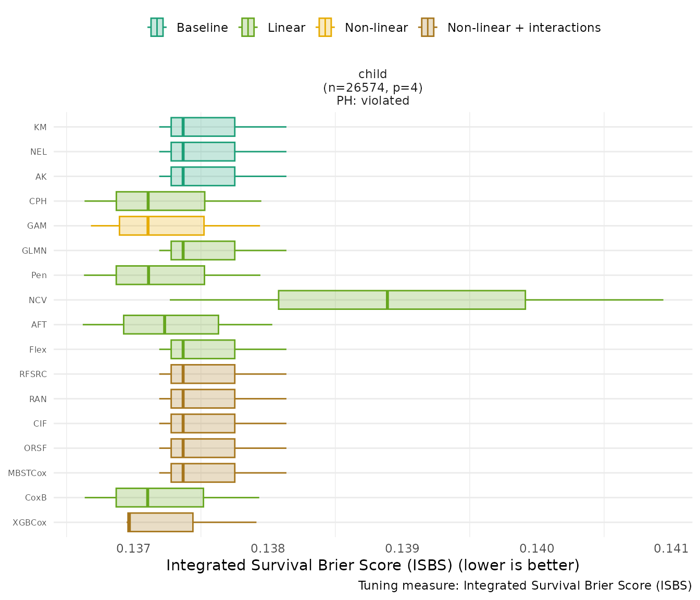Click the "Non-linear + interactions" legend label
Viewport: 700px width, 600px height.
pyautogui.click(x=523, y=28)
